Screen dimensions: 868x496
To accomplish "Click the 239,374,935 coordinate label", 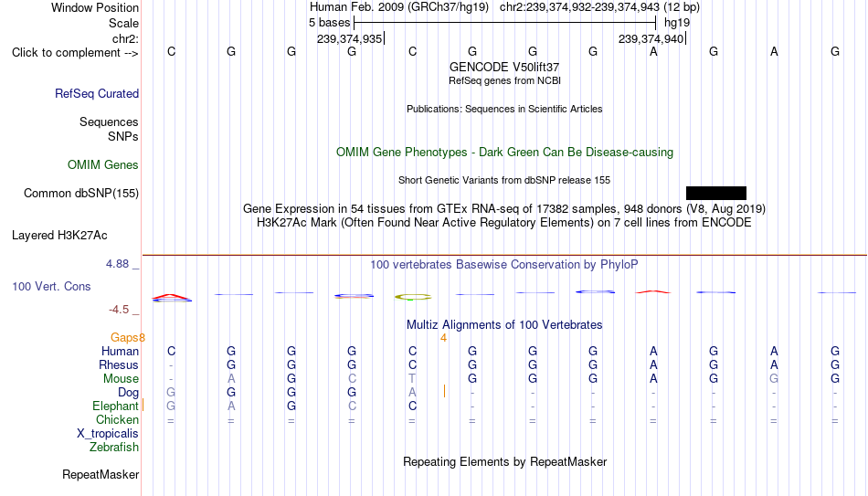I will tap(349, 38).
